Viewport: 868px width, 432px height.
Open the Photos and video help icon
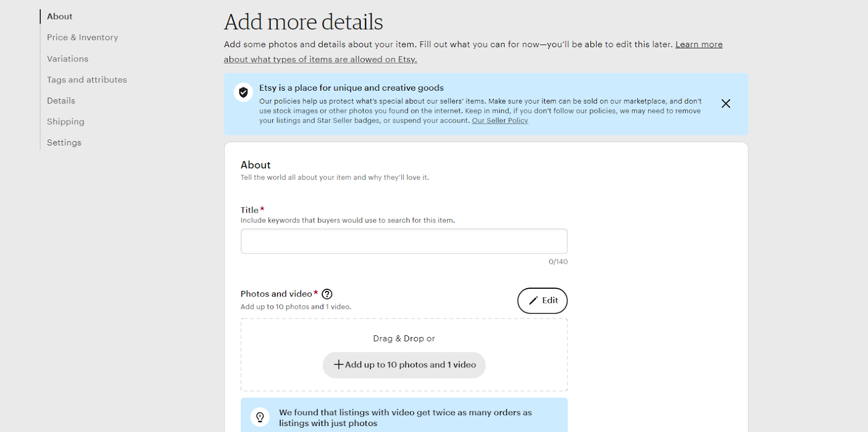tap(327, 294)
